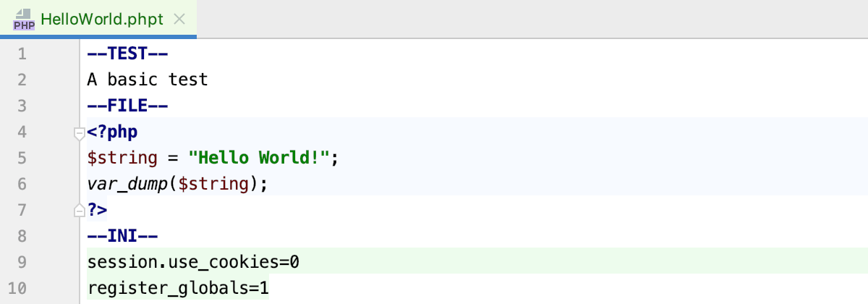The width and height of the screenshot is (868, 304).
Task: Click the var_dump function call
Action: tap(127, 184)
